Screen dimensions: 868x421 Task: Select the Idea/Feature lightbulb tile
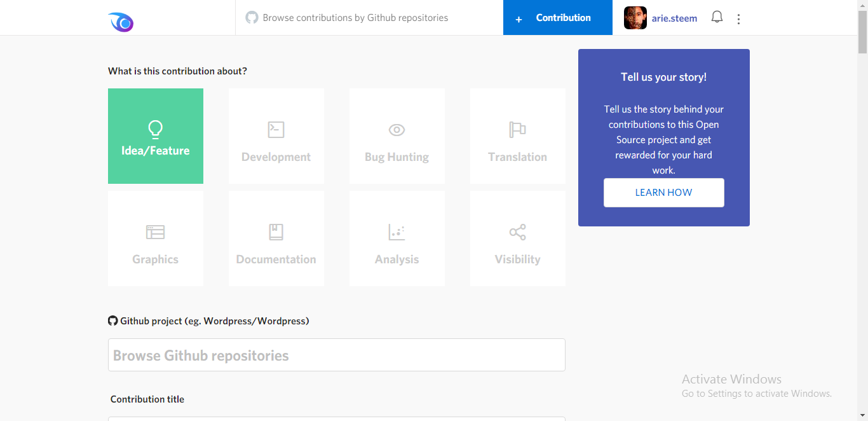click(x=156, y=136)
